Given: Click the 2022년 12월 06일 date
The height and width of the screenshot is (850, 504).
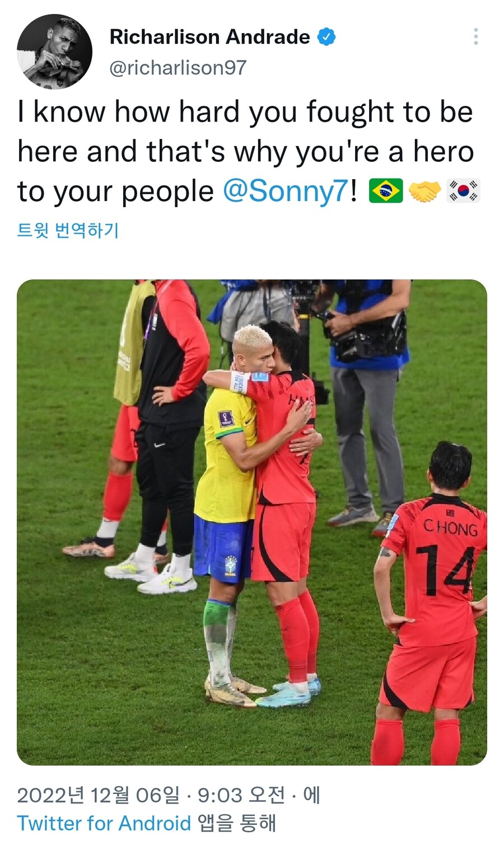Looking at the screenshot, I should 99,795.
